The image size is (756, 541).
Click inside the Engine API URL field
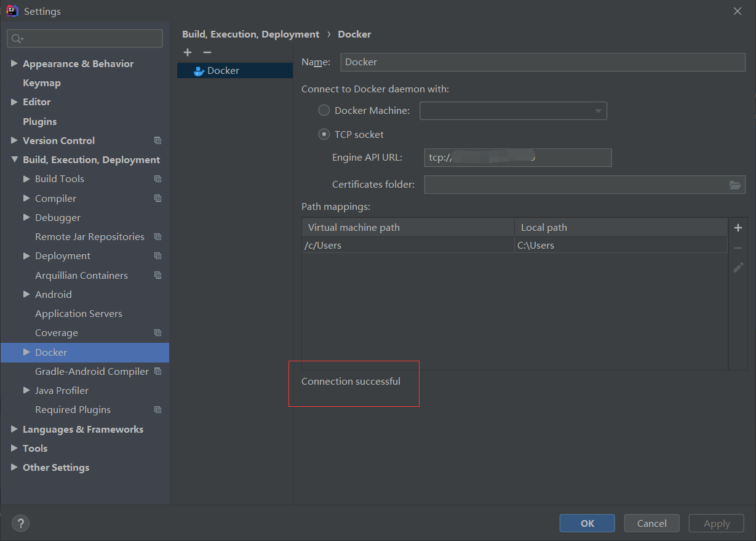tap(517, 158)
